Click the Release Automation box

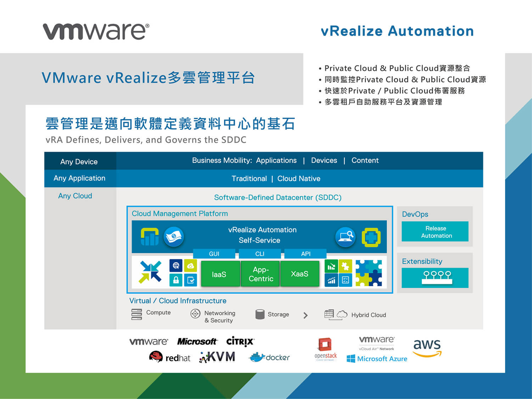tap(435, 231)
